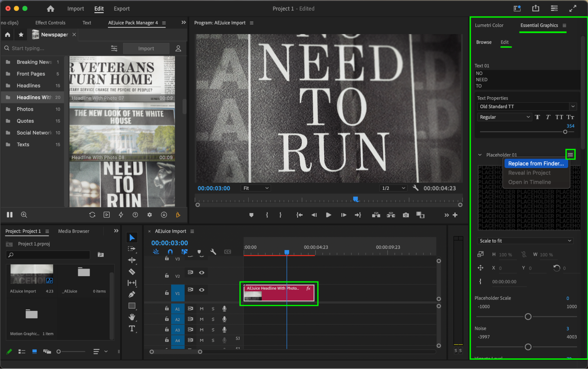Collapse the Placeholder 01 section
This screenshot has height=369, width=588.
click(480, 155)
